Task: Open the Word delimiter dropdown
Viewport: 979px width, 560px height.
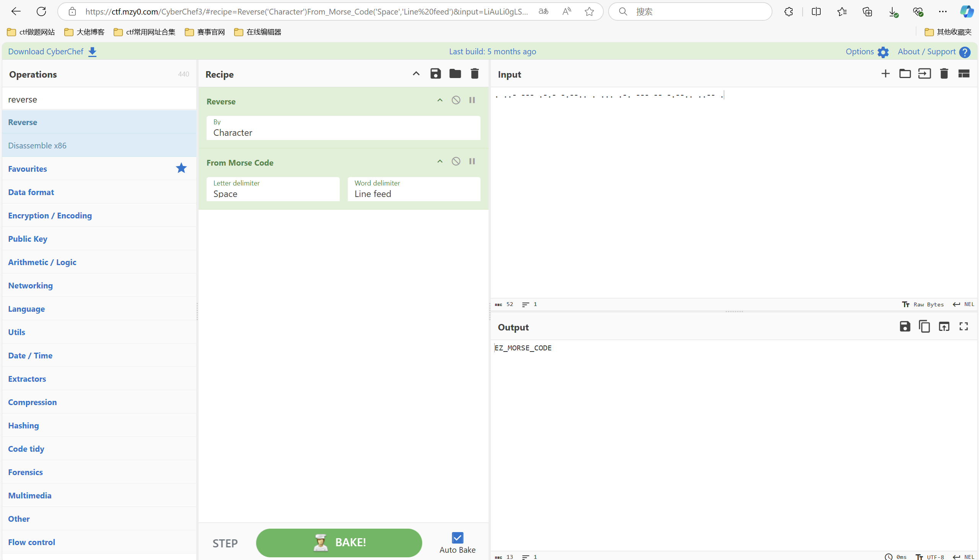Action: pos(414,189)
